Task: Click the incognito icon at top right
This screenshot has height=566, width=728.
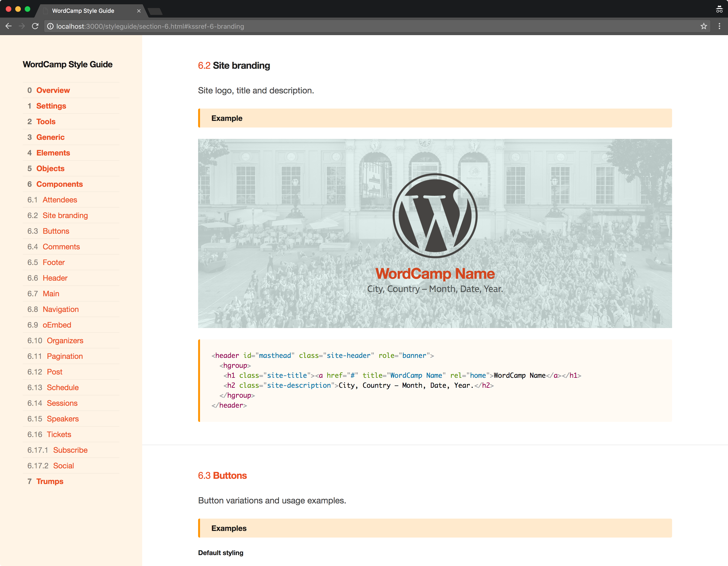Action: click(x=719, y=10)
